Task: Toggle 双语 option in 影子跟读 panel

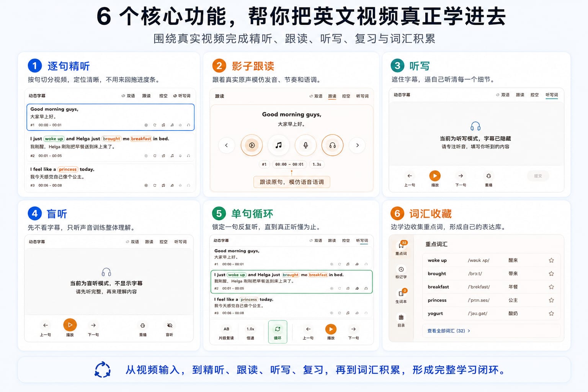Action: pos(316,96)
